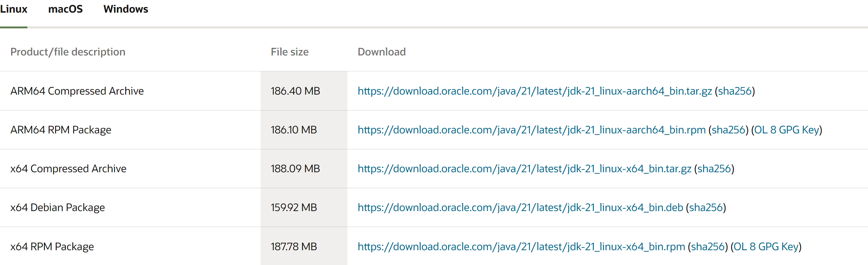The width and height of the screenshot is (868, 265).
Task: Click the 188.09 MB file size cell
Action: coord(304,169)
